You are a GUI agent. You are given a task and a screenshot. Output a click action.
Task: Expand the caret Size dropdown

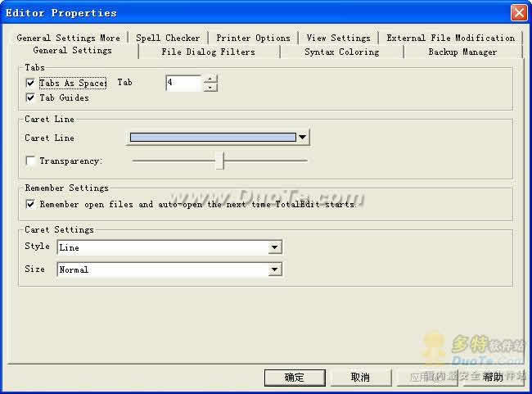coord(275,269)
